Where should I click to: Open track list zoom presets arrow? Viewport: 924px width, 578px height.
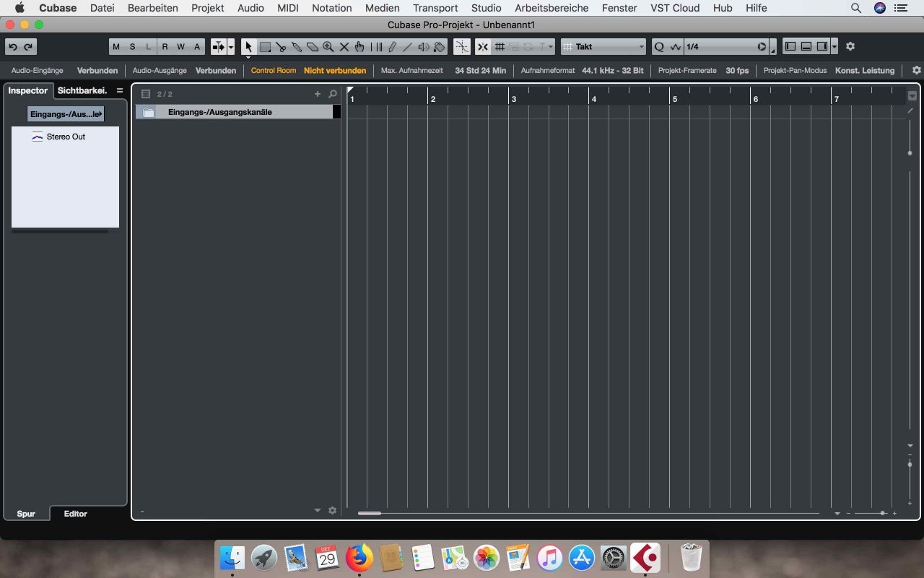click(x=318, y=510)
